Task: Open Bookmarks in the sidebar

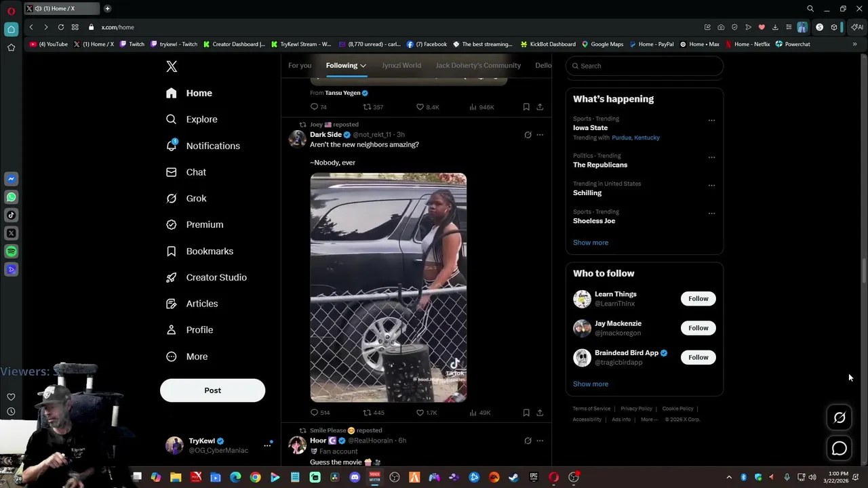Action: [200, 251]
